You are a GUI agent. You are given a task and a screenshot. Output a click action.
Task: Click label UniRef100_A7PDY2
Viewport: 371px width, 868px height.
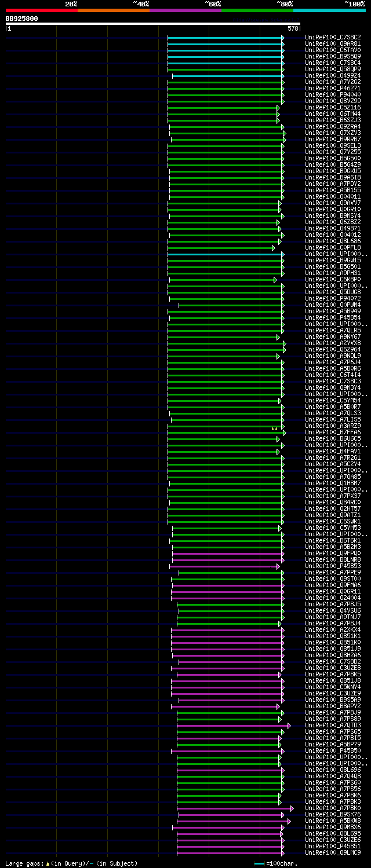(333, 184)
